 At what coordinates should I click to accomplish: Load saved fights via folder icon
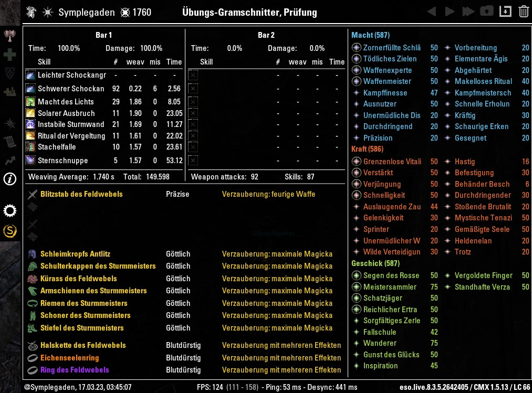[x=486, y=12]
